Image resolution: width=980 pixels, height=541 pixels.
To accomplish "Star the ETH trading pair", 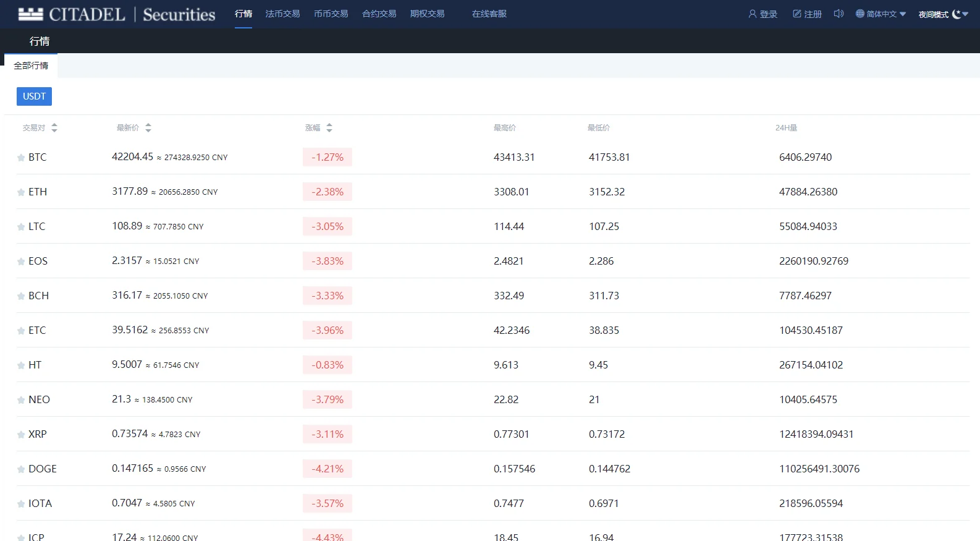I will click(21, 192).
